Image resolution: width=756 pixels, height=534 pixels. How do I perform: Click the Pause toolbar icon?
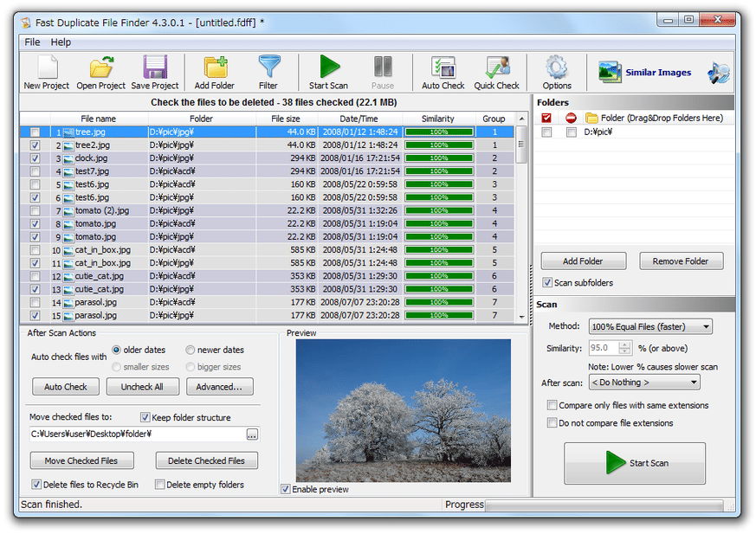pyautogui.click(x=383, y=67)
